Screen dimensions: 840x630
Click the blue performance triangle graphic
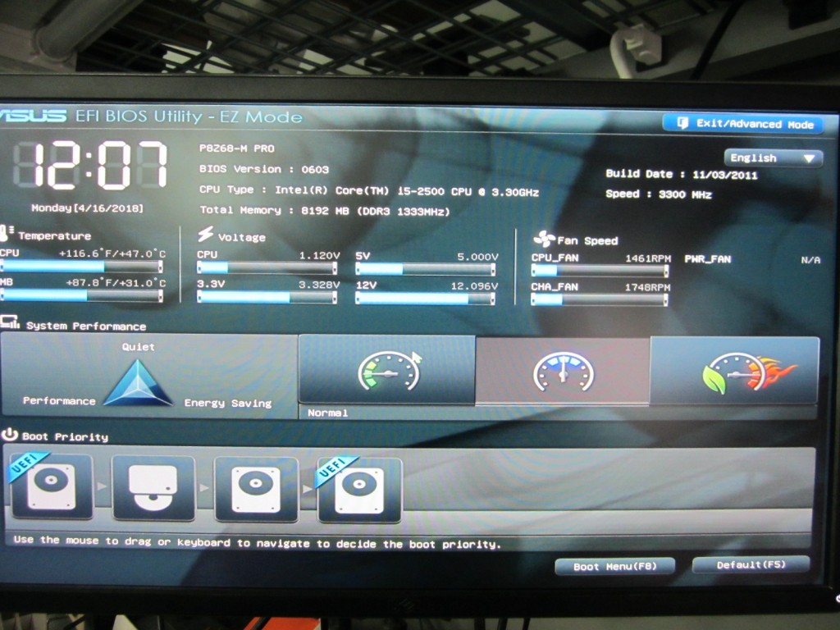pos(138,382)
